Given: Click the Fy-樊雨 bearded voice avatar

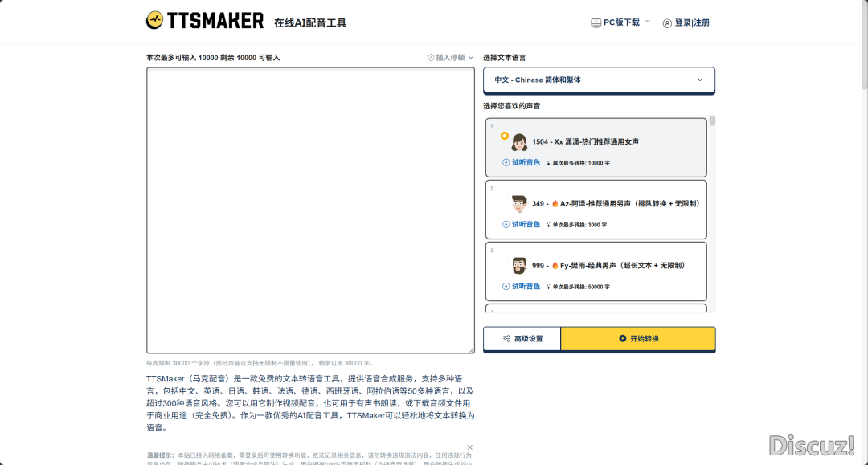Looking at the screenshot, I should [x=518, y=266].
